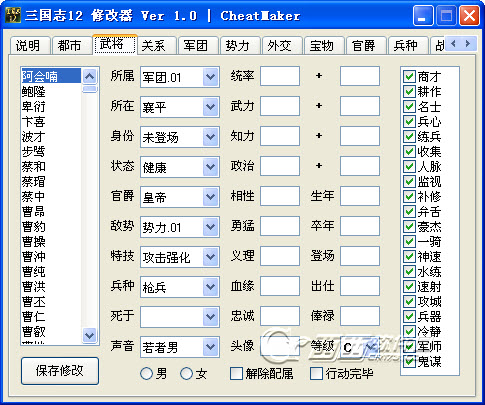
Task: Switch to the 说明 tab
Action: [29, 45]
